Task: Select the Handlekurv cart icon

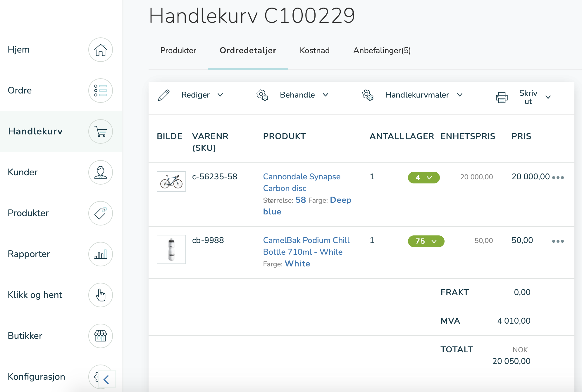Action: tap(101, 131)
